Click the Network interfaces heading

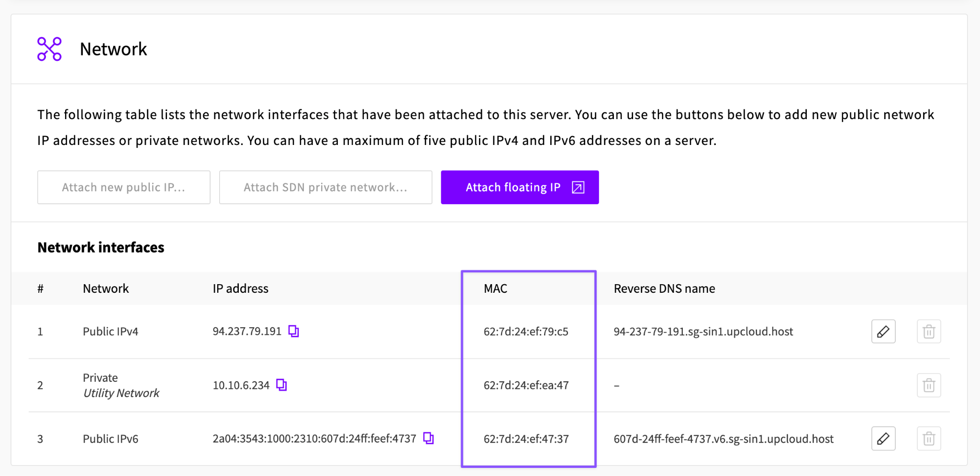[101, 247]
